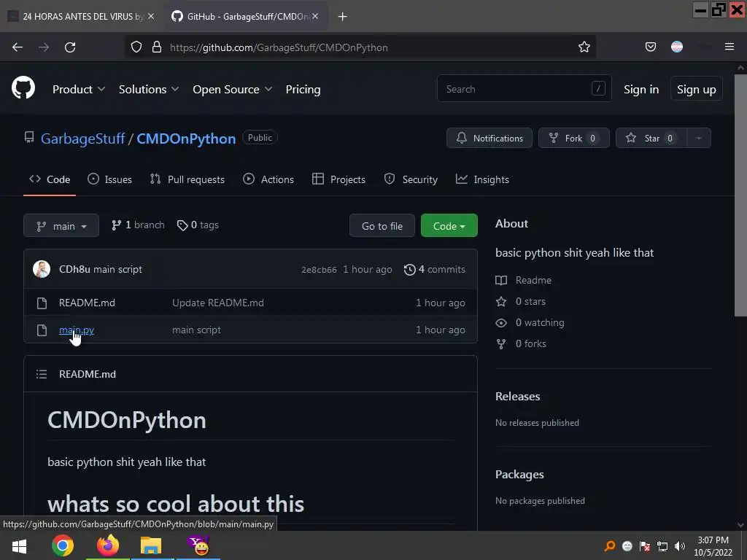This screenshot has height=560, width=747.
Task: Open Chrome from the taskbar
Action: [63, 545]
